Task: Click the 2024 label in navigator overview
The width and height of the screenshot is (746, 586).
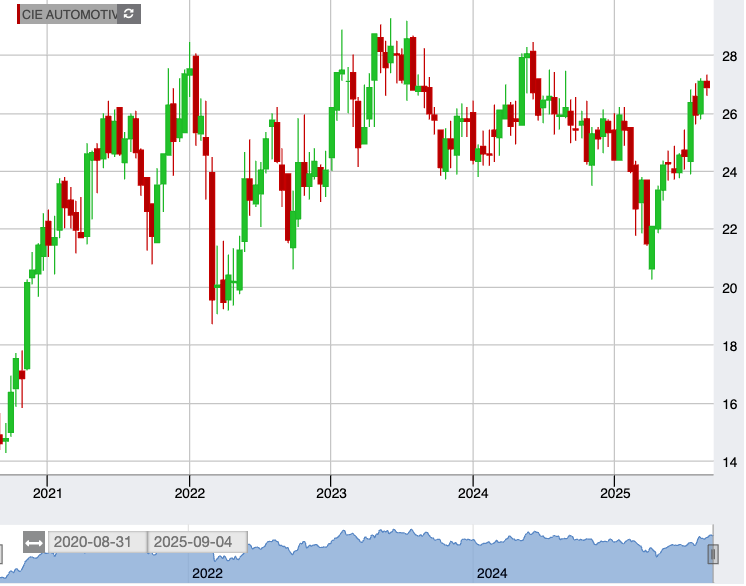Action: [x=492, y=574]
